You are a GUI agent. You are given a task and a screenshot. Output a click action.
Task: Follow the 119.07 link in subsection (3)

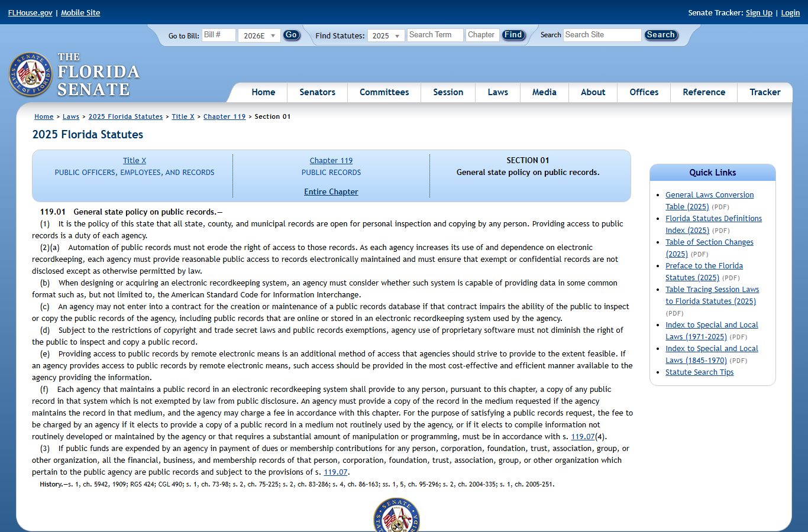335,472
